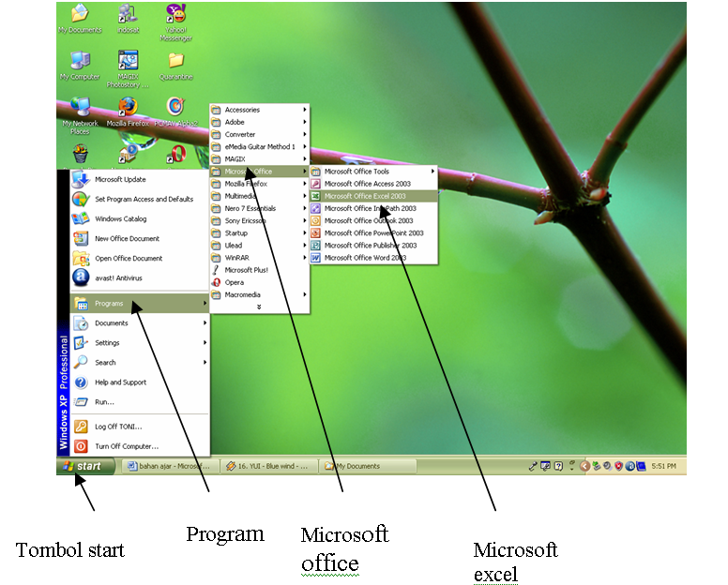Click the PowerPoint 2003 icon in submenu
Image resolution: width=728 pixels, height=585 pixels.
pos(316,233)
